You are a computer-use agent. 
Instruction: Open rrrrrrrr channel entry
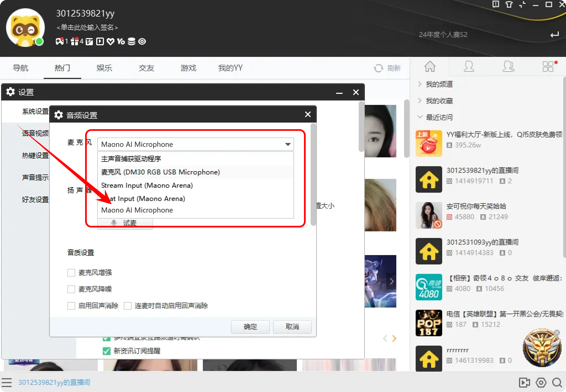click(458, 350)
